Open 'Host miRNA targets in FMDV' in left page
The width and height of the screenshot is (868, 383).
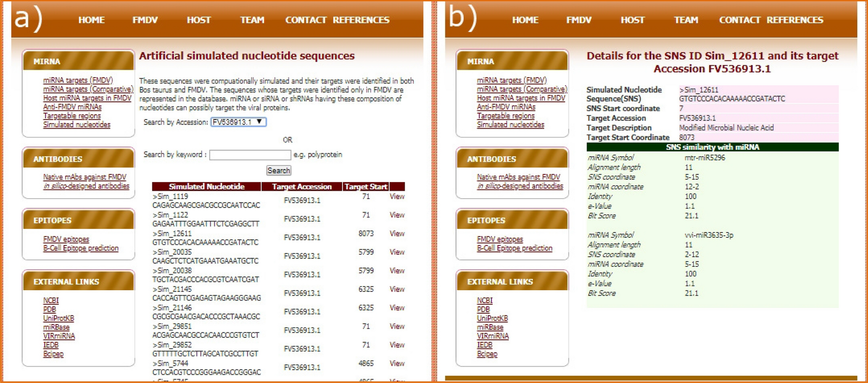pos(87,98)
